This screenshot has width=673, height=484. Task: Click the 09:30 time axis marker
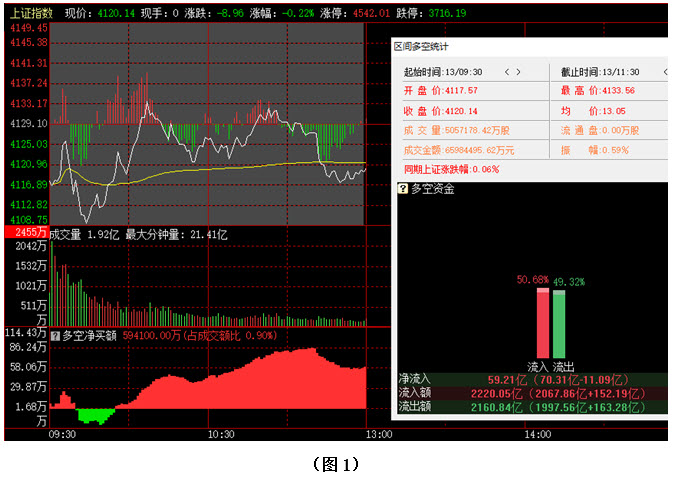(x=63, y=434)
